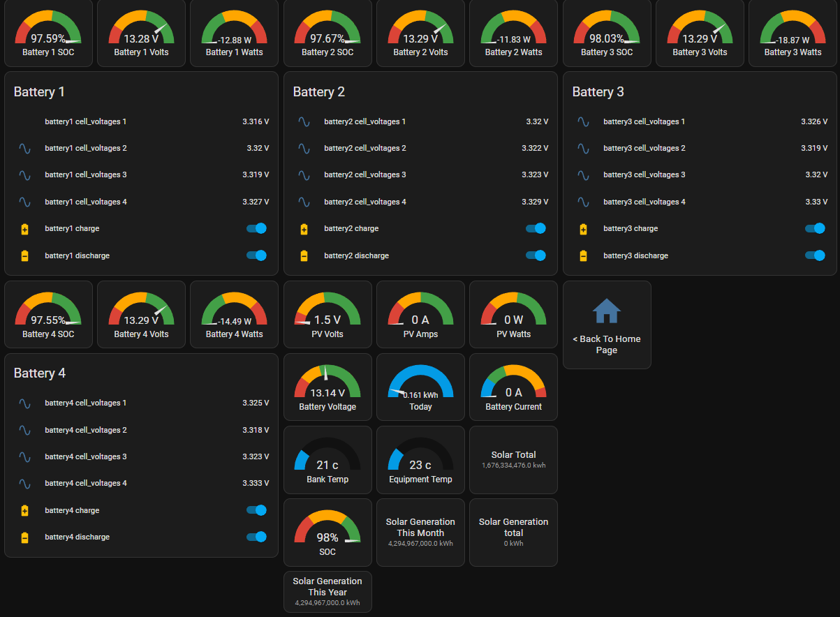Go back via Back To Home Page label

pos(607,345)
